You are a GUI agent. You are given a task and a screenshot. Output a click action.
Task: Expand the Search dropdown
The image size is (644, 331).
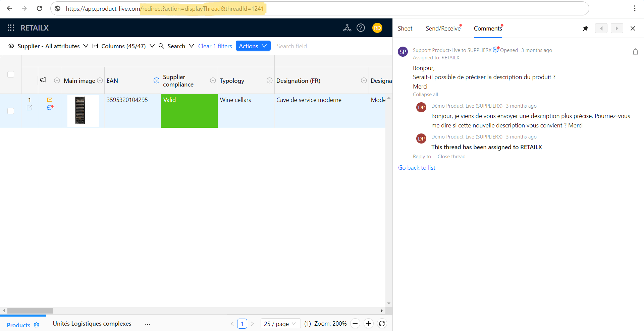[x=176, y=46]
